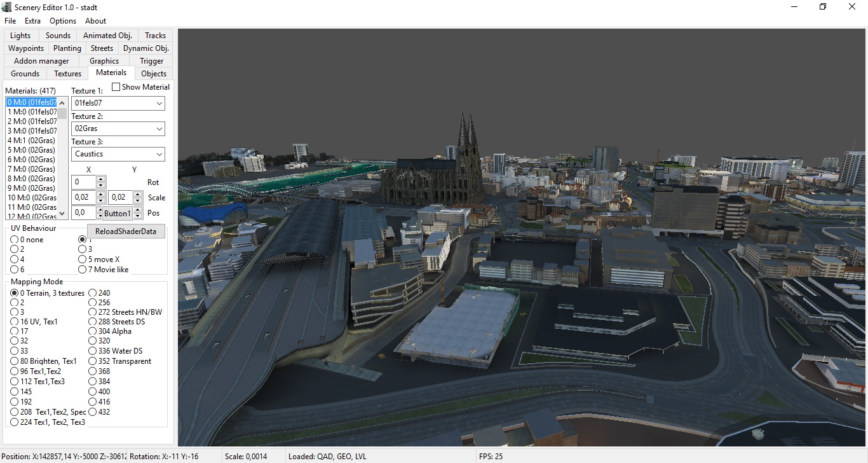Viewport: 868px width, 463px height.
Task: Switch to the Grounds tab
Action: 25,74
